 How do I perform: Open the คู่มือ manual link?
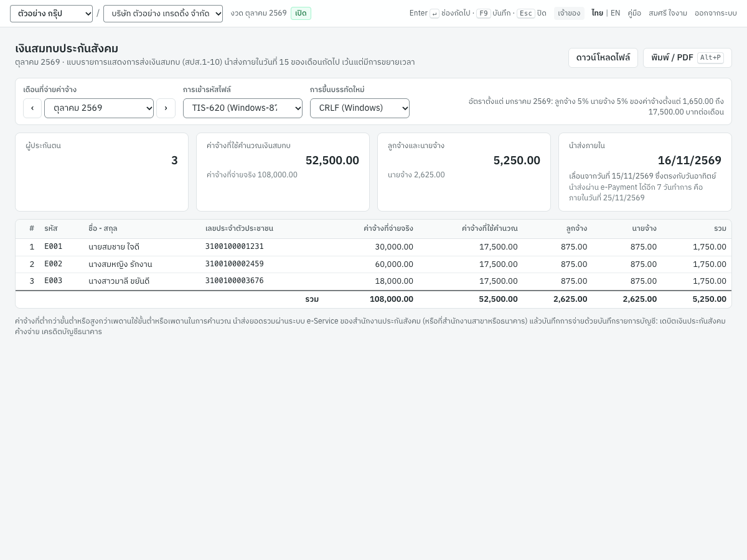[x=634, y=13]
